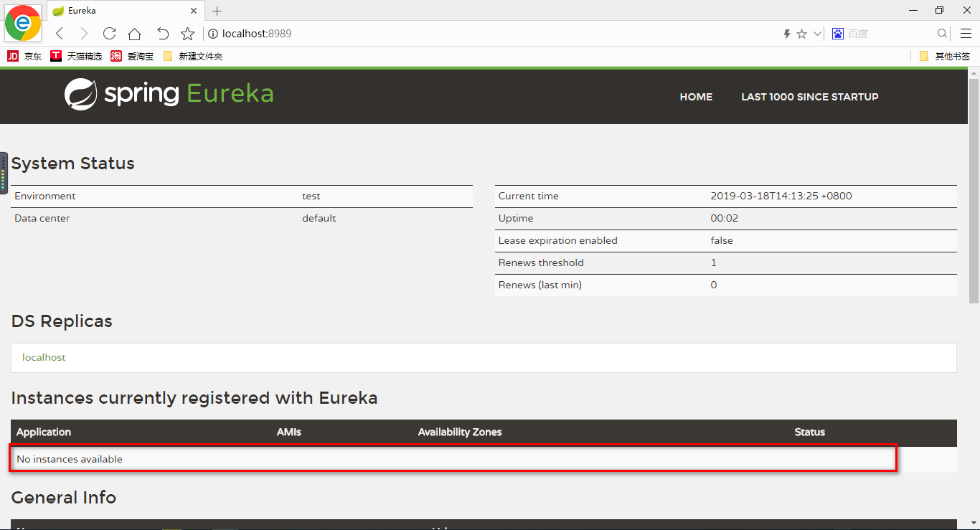
Task: Minimize the browser window
Action: tap(913, 10)
